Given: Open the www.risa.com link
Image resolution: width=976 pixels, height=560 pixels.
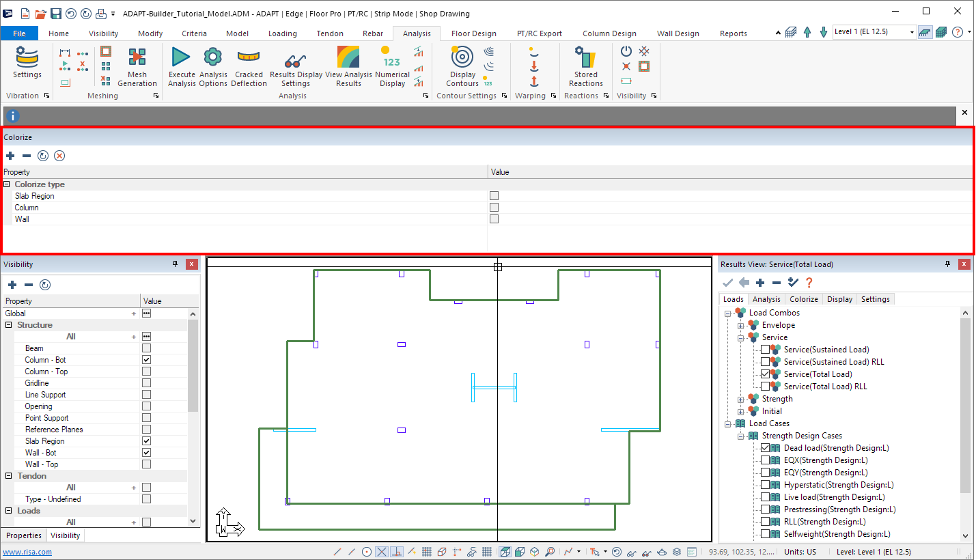Looking at the screenshot, I should [x=27, y=552].
